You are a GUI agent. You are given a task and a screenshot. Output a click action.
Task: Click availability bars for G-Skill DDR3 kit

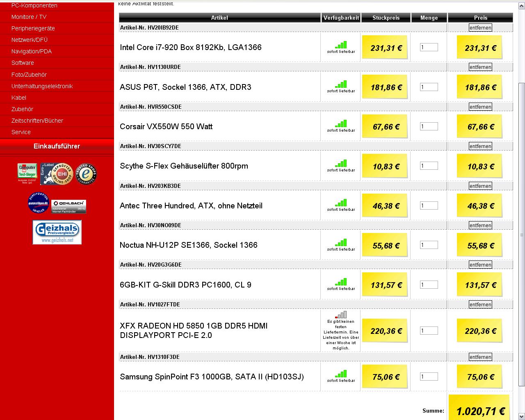point(341,282)
